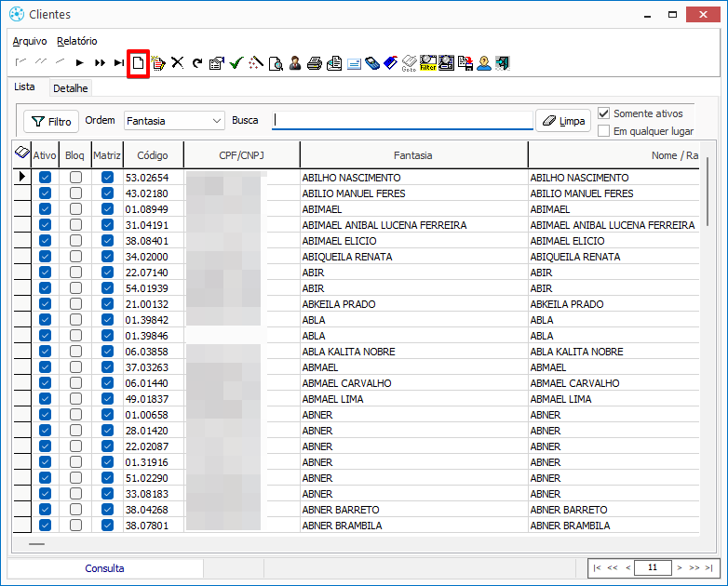728x586 pixels.
Task: Check Bloq for ABILIO MANUEL FERES row
Action: (75, 193)
